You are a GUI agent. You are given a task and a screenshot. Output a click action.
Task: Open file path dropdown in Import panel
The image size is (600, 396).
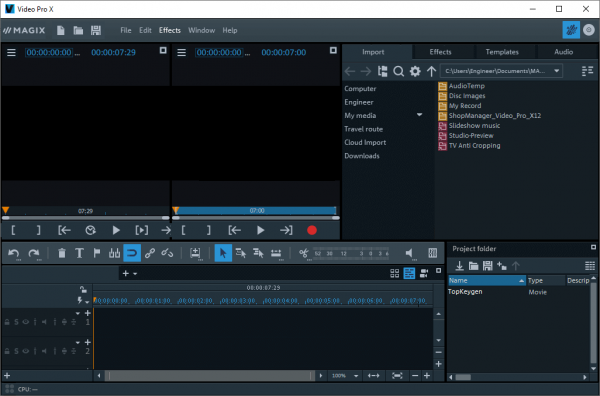[556, 71]
